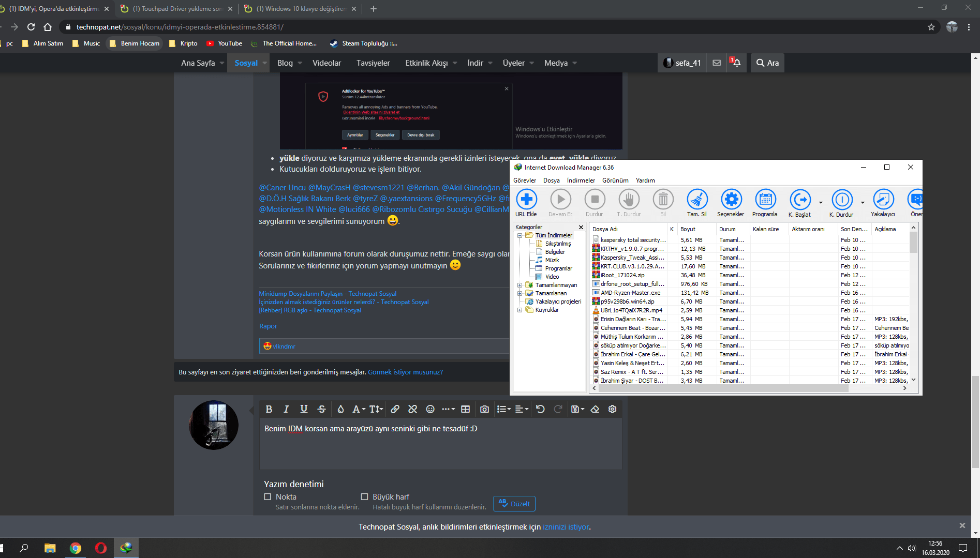980x558 pixels.
Task: Open the K. Başlat dropdown arrow
Action: tap(821, 202)
